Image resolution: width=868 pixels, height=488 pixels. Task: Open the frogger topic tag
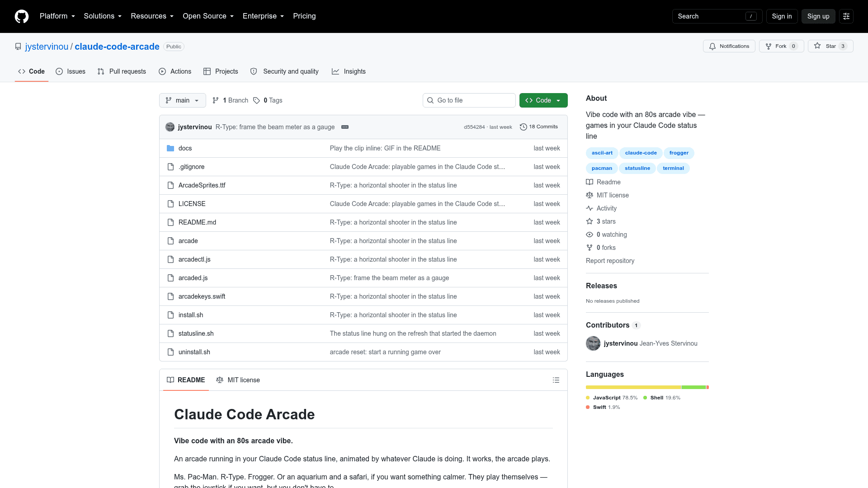click(x=679, y=153)
